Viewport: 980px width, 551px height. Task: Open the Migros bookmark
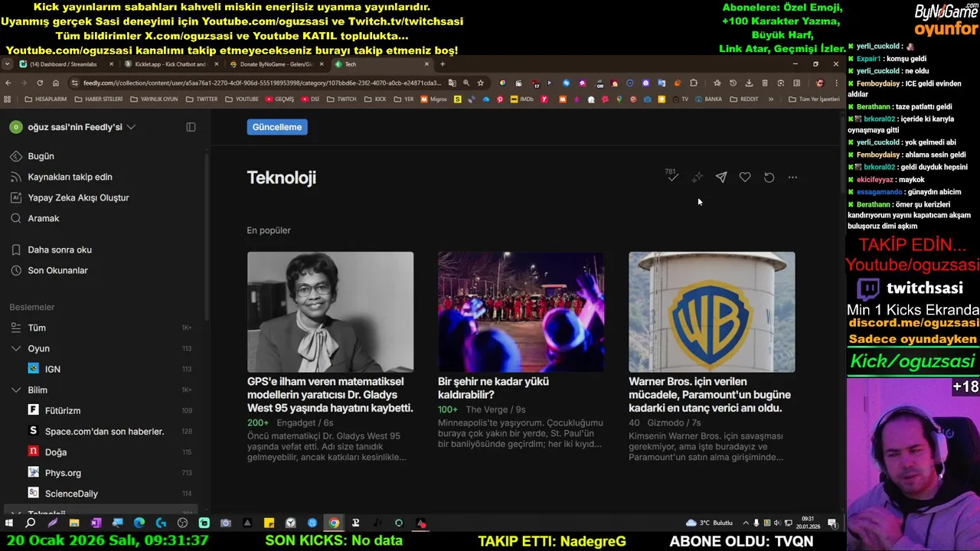[433, 99]
